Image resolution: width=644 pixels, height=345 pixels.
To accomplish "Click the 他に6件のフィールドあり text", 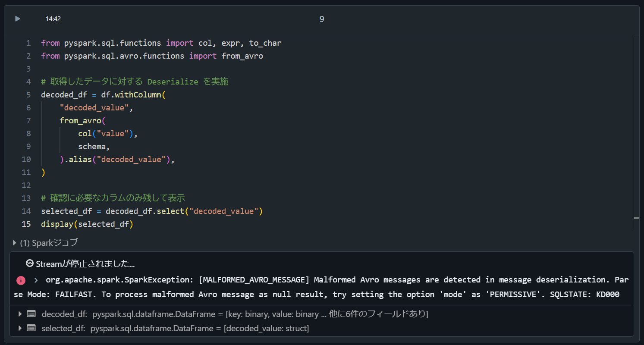I will 378,314.
